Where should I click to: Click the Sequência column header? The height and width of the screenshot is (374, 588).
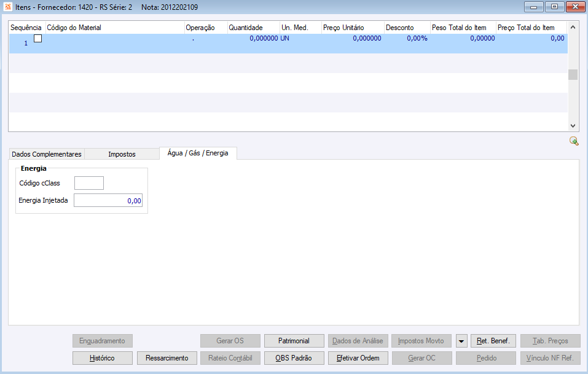[x=27, y=28]
